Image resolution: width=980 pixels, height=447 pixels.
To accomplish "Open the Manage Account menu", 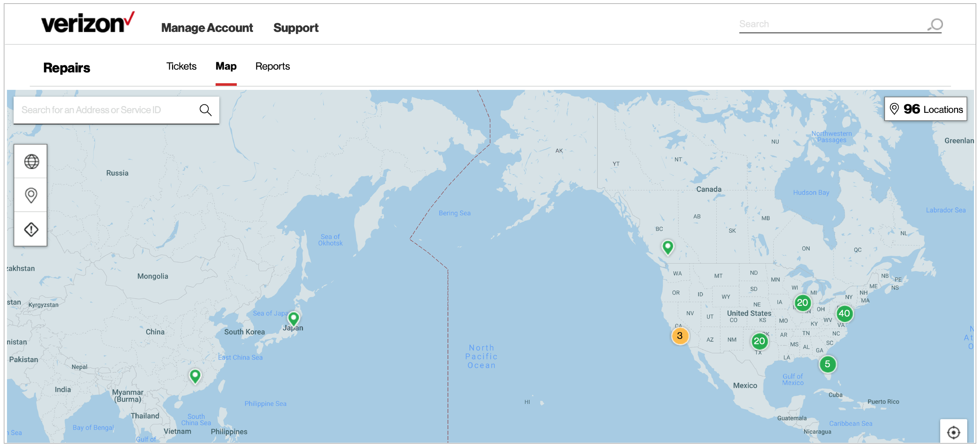I will [x=207, y=28].
